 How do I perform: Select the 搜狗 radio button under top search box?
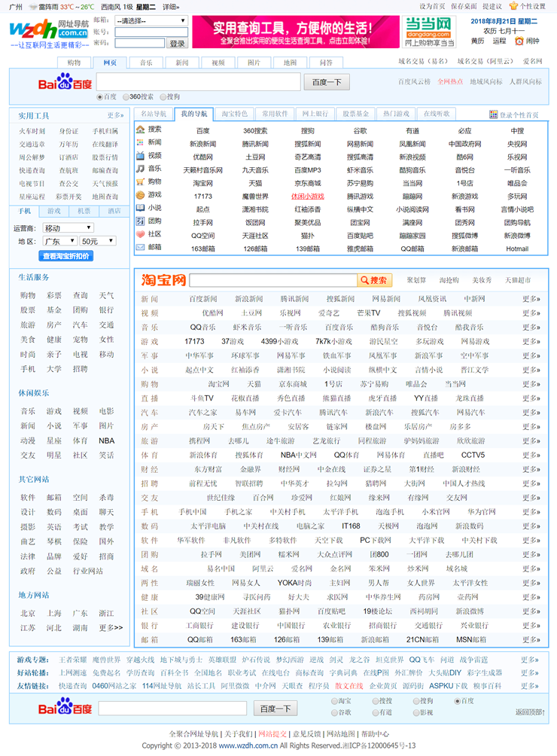(x=163, y=97)
